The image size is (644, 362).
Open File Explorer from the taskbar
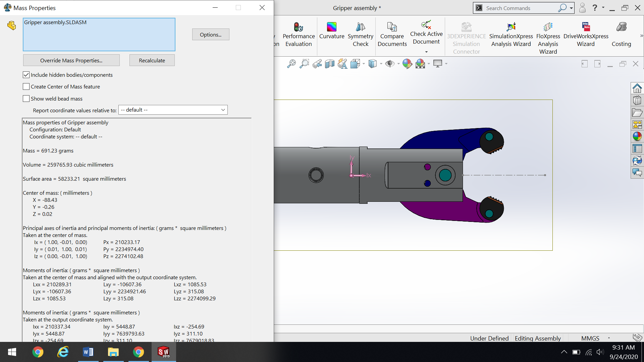coord(113,352)
